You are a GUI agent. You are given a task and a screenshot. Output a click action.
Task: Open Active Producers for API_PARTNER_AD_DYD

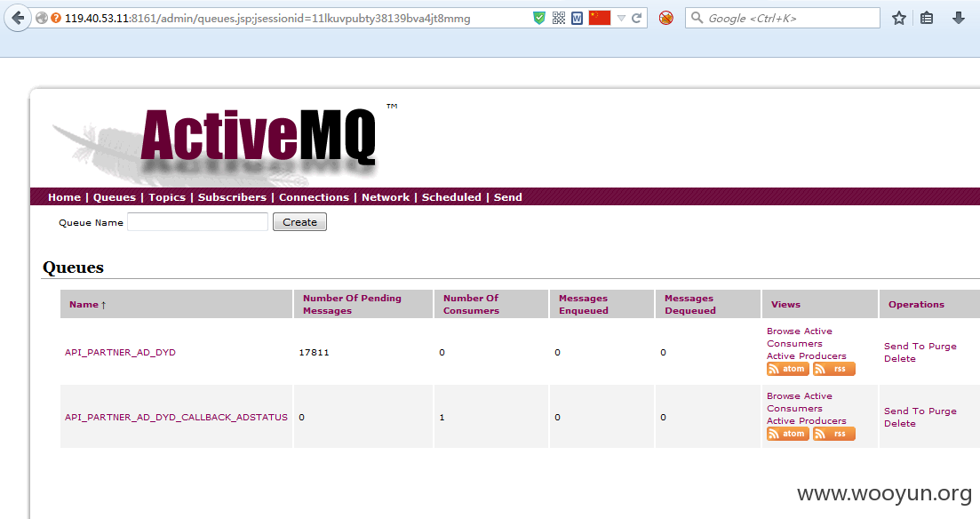click(806, 355)
